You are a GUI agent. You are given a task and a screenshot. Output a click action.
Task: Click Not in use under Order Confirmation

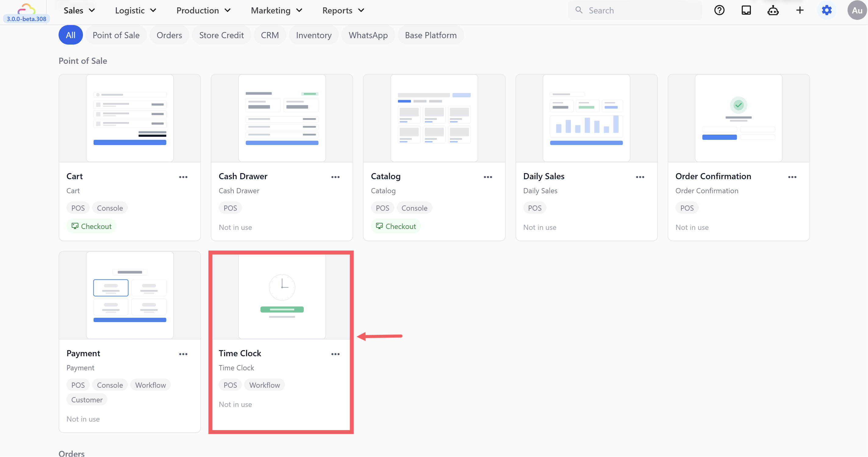click(x=692, y=227)
